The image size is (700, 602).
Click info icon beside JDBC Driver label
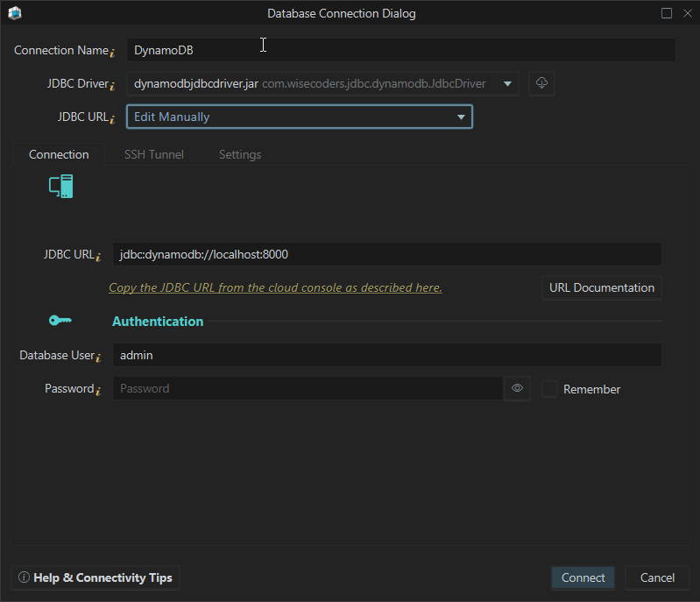coord(112,86)
